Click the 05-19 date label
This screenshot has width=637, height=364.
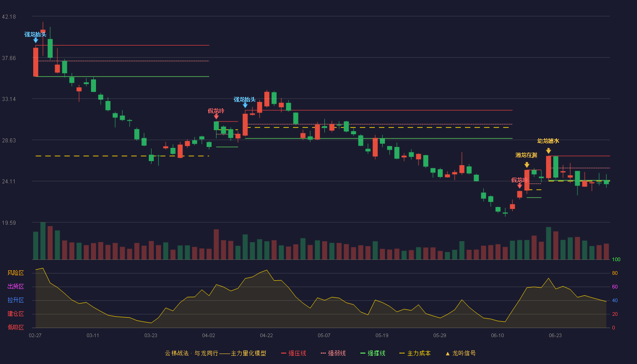click(382, 335)
